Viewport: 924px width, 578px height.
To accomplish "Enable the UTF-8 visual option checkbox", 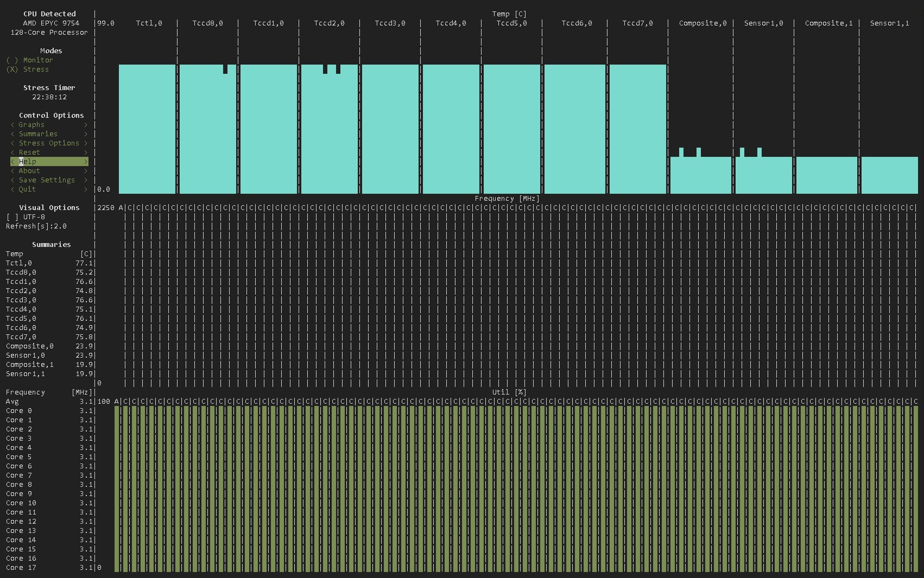I will pyautogui.click(x=26, y=217).
